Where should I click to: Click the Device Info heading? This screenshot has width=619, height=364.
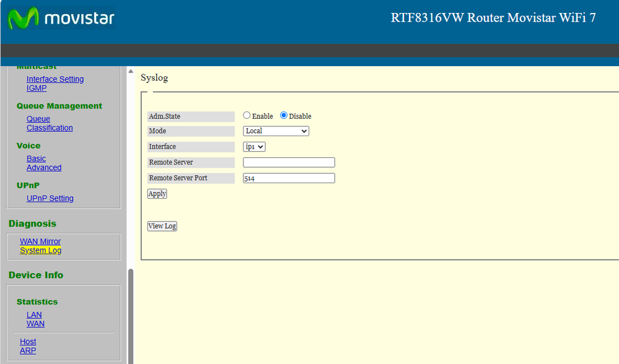pos(36,275)
